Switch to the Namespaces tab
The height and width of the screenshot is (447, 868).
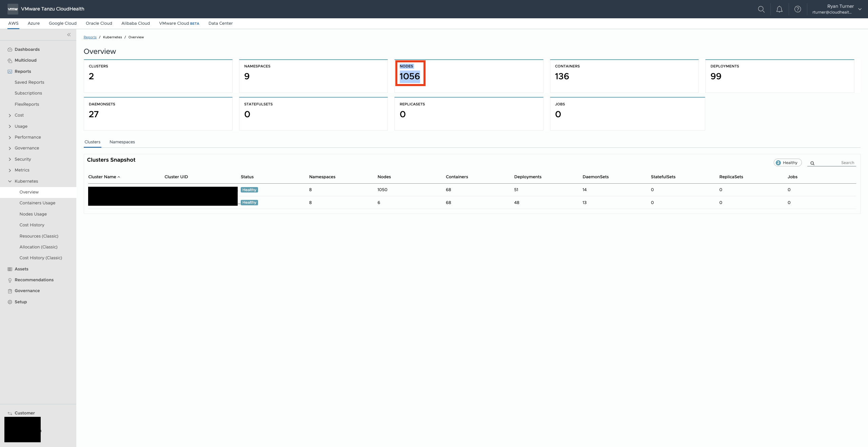coord(122,142)
